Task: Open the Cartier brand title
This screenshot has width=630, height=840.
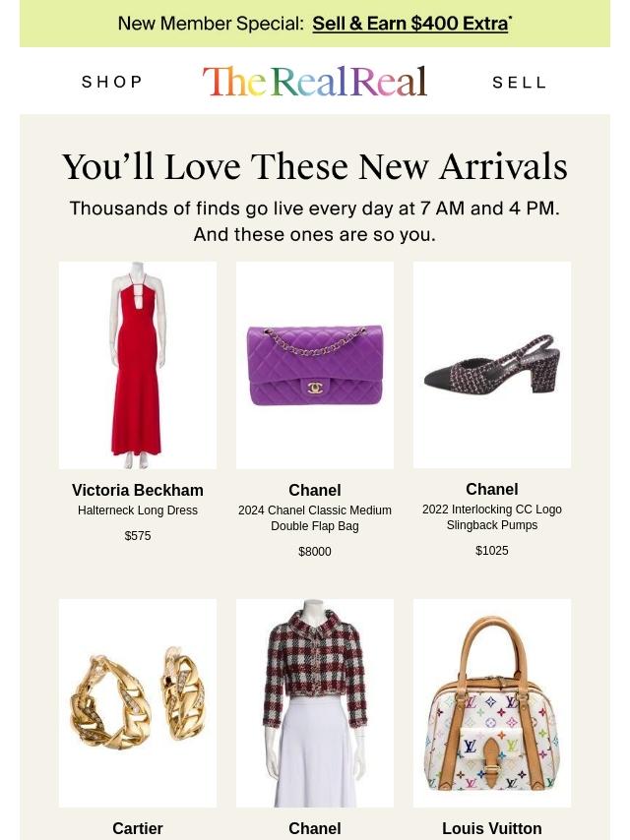Action: [138, 828]
